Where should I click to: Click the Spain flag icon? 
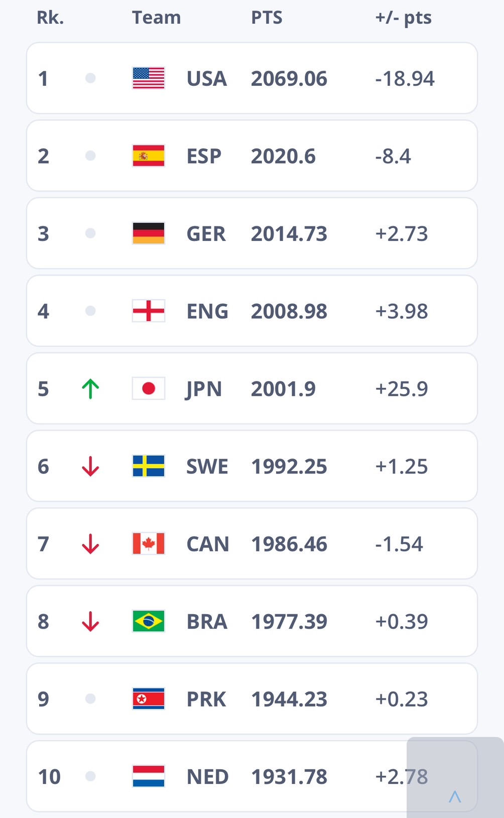tap(148, 156)
